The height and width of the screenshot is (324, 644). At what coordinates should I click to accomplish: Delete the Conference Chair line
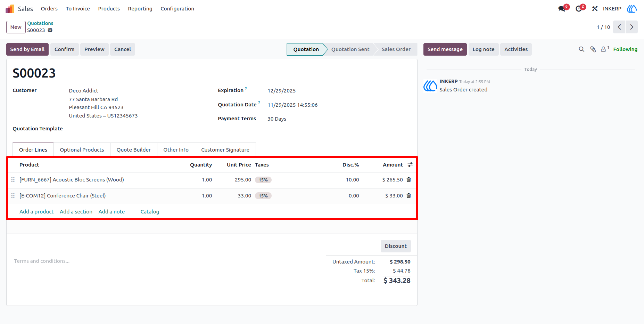(x=409, y=196)
